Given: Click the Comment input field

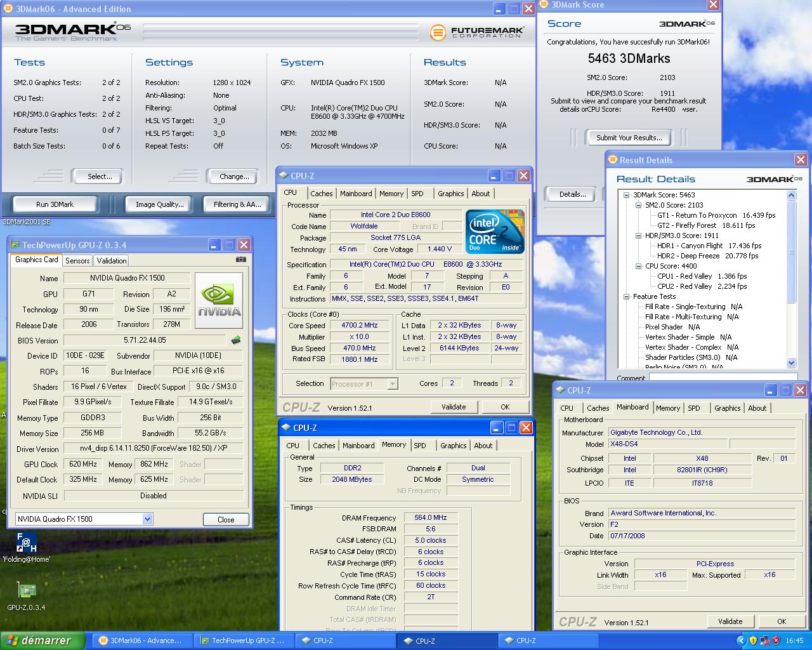Looking at the screenshot, I should click(723, 377).
